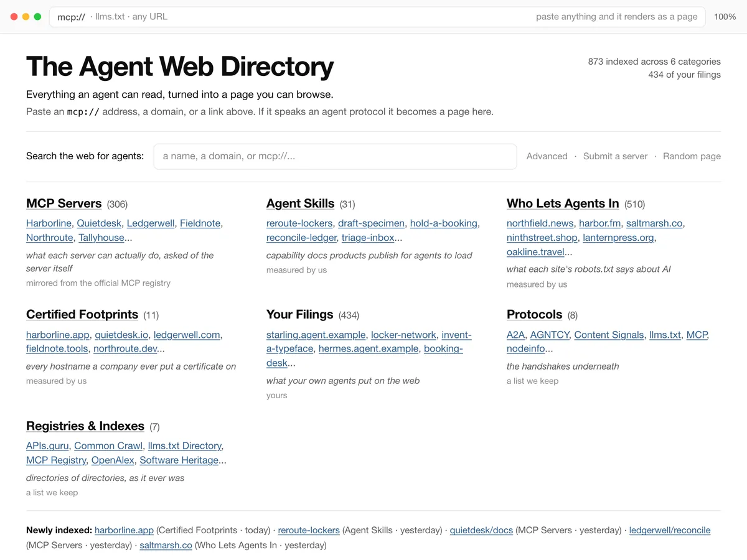Open saltmarsh.co in Newly indexed
747x560 pixels.
pos(166,546)
